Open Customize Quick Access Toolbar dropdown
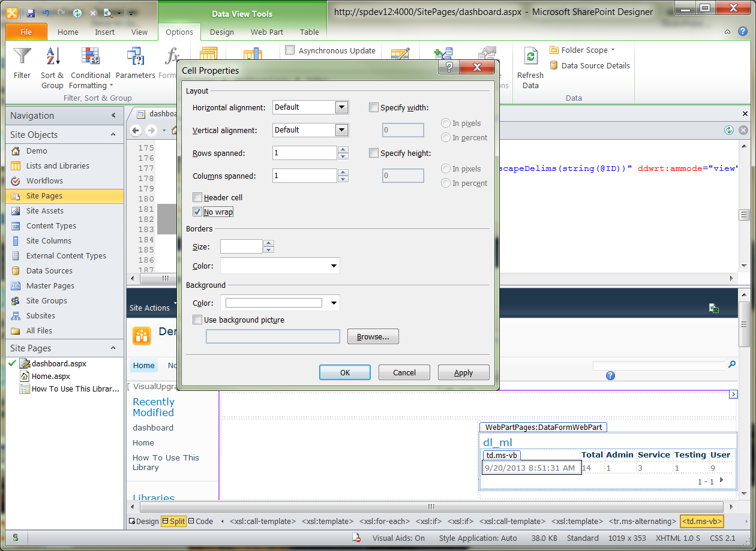The height and width of the screenshot is (551, 756). (x=131, y=13)
